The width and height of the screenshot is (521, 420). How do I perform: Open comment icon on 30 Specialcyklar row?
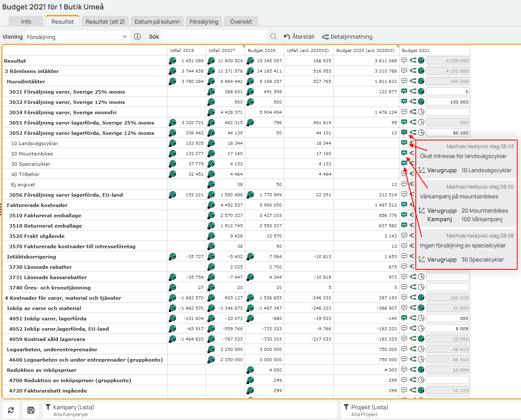[404, 164]
